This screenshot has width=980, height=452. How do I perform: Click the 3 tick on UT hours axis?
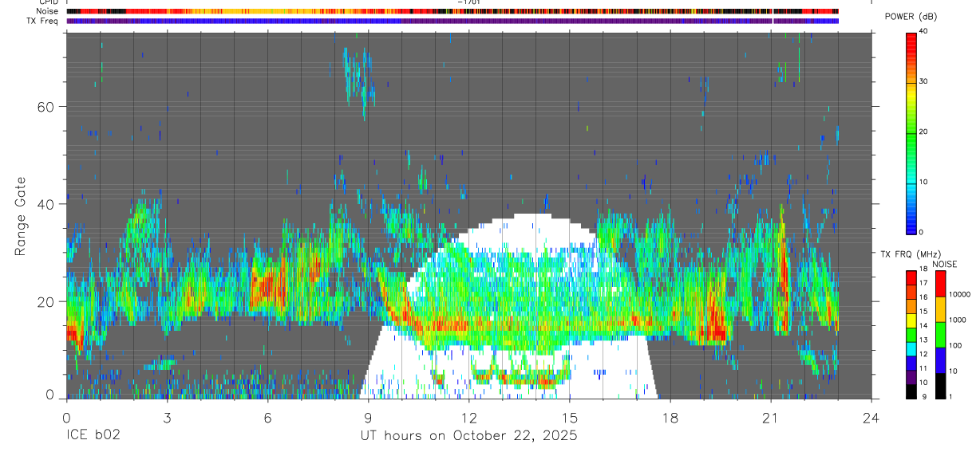point(167,418)
